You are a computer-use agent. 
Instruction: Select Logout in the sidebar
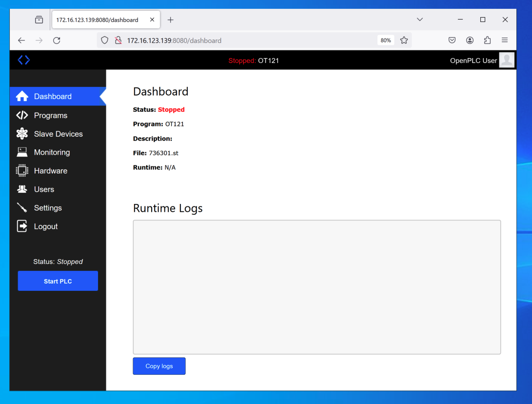point(58,226)
